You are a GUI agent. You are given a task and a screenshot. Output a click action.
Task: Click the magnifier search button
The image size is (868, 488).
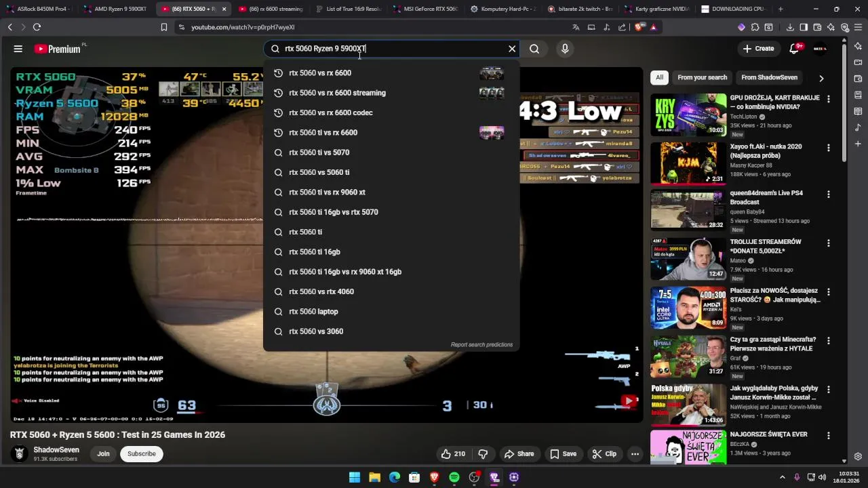tap(534, 49)
